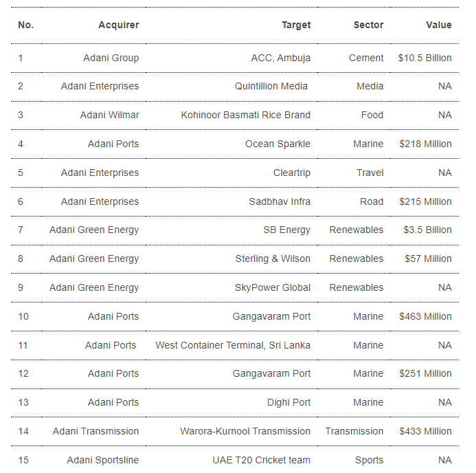Select the Sector column header
476x473 pixels.
click(368, 25)
